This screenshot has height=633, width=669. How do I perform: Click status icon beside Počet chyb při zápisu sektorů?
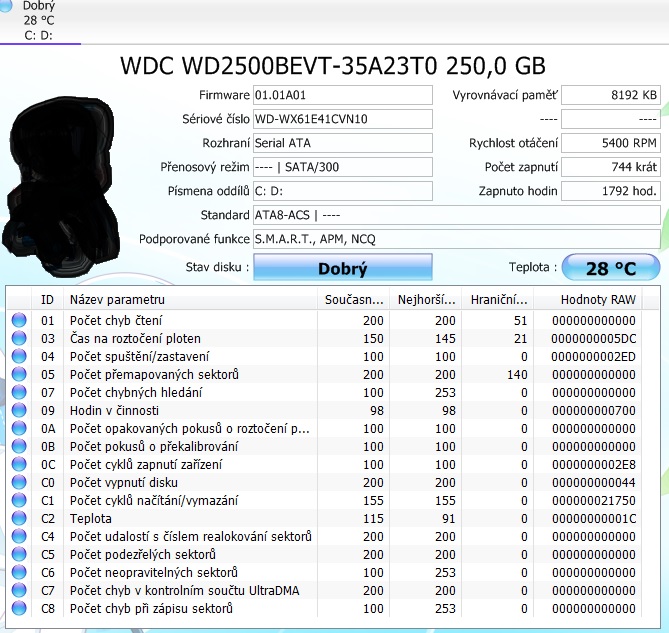click(19, 609)
